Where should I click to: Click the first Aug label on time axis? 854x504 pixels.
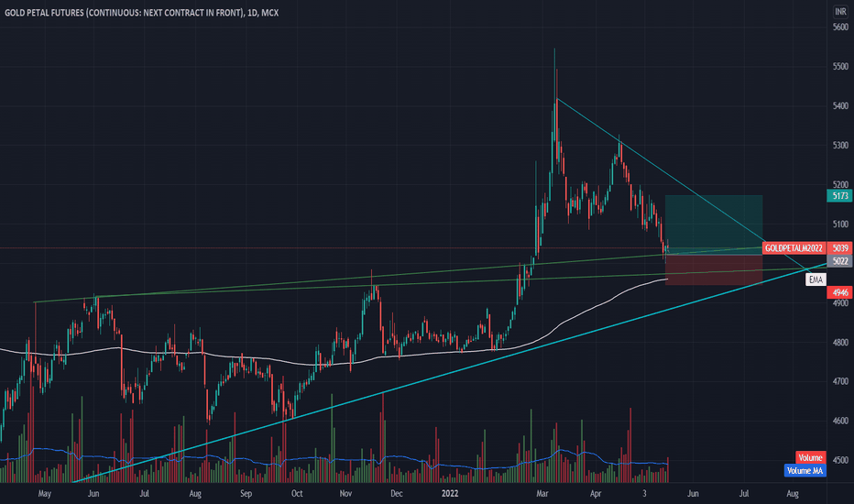click(x=195, y=494)
